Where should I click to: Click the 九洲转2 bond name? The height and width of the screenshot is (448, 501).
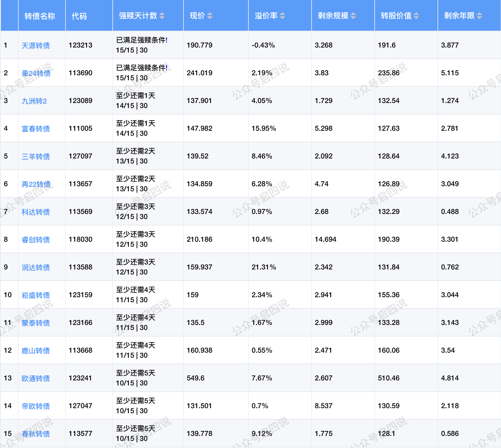point(34,101)
